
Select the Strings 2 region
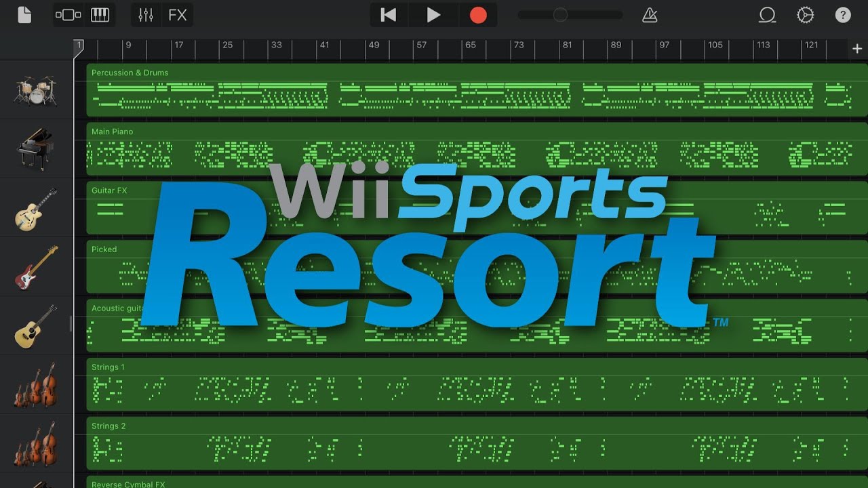tap(477, 444)
